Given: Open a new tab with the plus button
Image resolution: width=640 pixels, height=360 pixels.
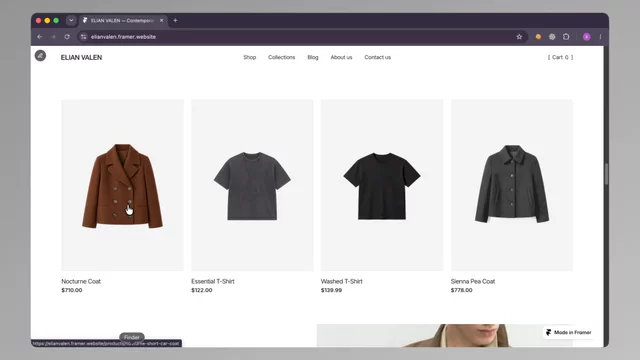Looking at the screenshot, I should click(175, 20).
